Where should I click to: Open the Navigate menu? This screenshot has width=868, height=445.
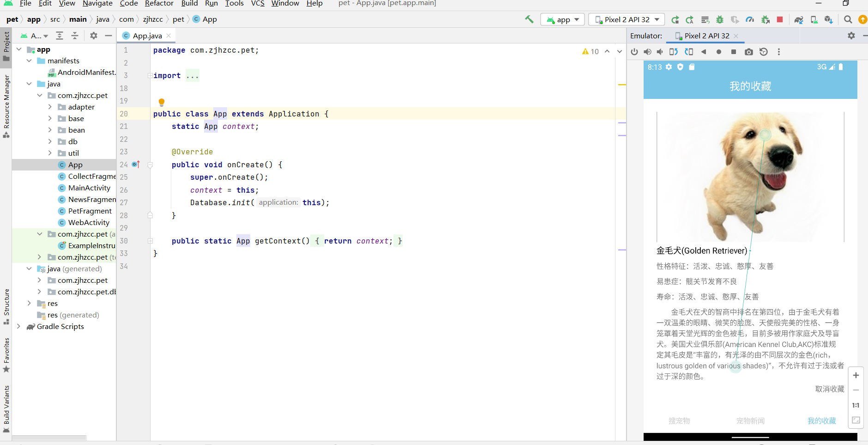97,4
